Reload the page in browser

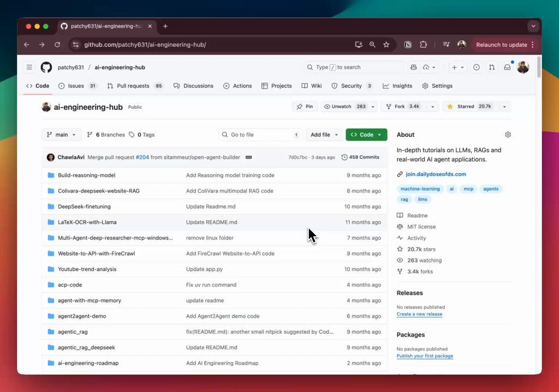[57, 45]
